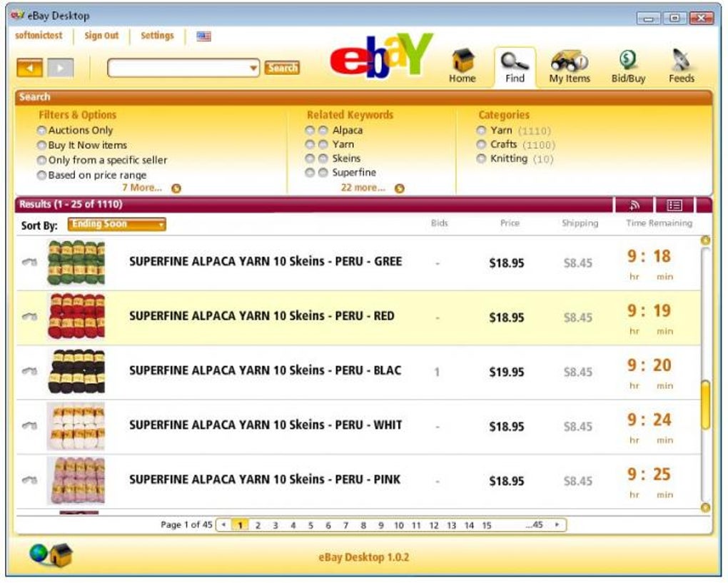Click the back navigation arrow button
728x583 pixels.
point(30,68)
